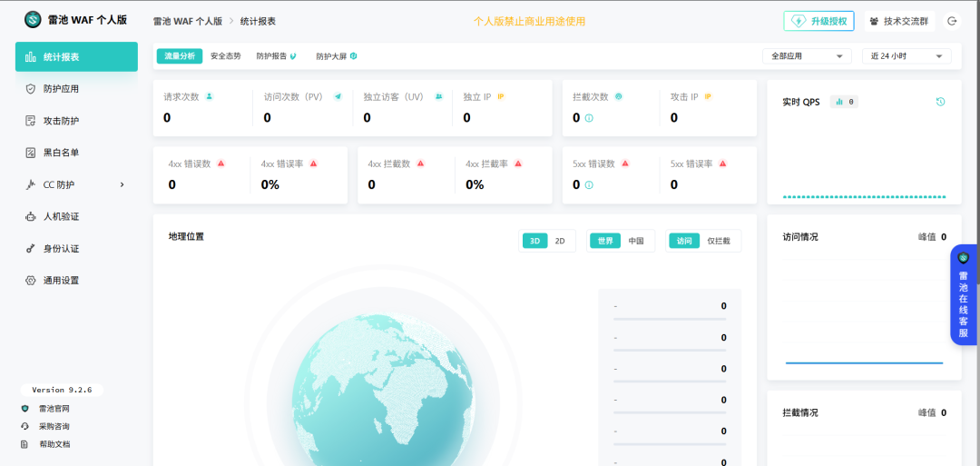This screenshot has width=980, height=466.
Task: Click the 地理位置 panel heading
Action: pyautogui.click(x=186, y=236)
